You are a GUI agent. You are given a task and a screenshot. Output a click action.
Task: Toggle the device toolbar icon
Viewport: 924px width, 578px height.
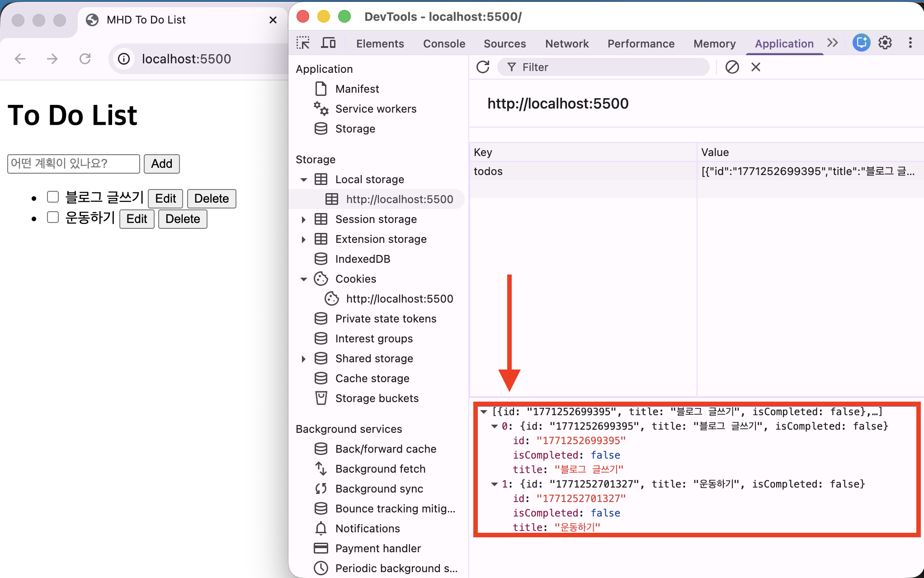pos(328,43)
